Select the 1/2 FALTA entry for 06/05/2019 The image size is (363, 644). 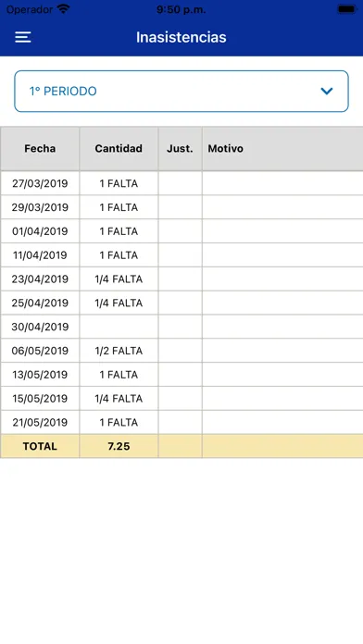coord(119,351)
